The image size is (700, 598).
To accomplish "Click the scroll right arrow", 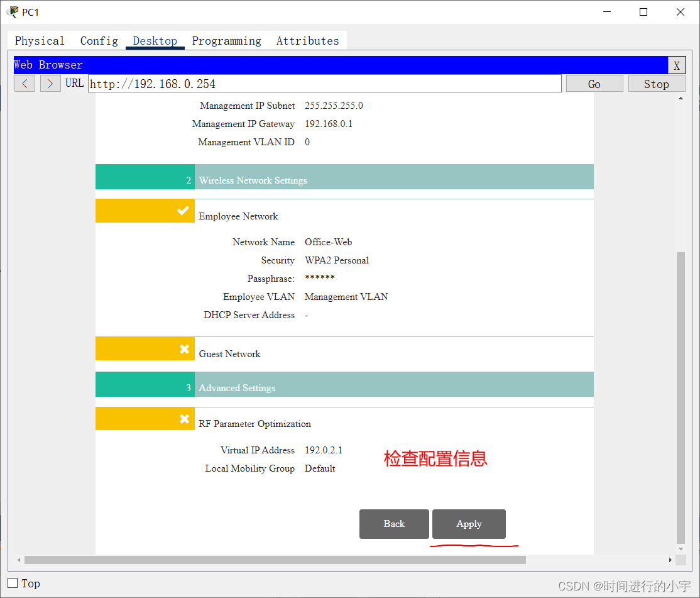I will [670, 560].
